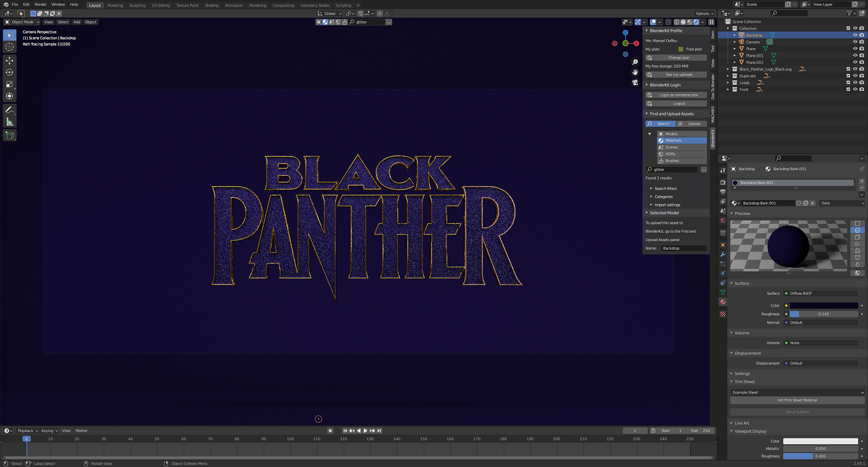Adjust the Surface Roughness 0.145 slider
This screenshot has height=467, width=868.
(824, 314)
